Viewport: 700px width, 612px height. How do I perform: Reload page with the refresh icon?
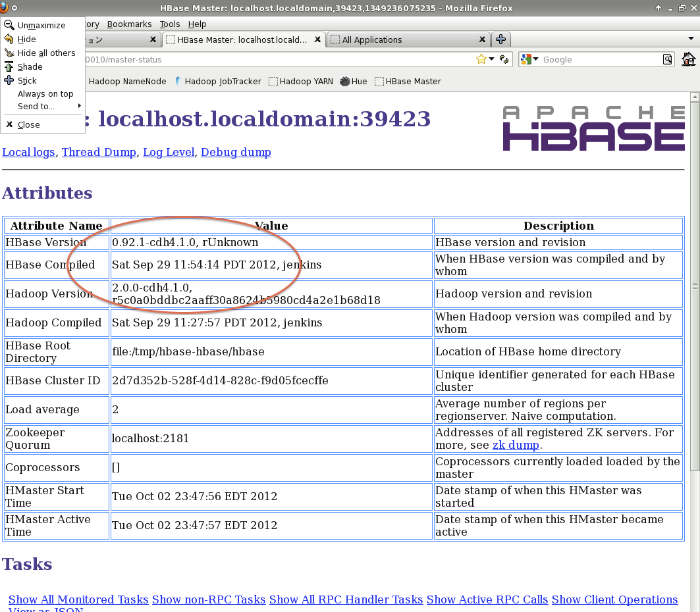click(x=504, y=59)
